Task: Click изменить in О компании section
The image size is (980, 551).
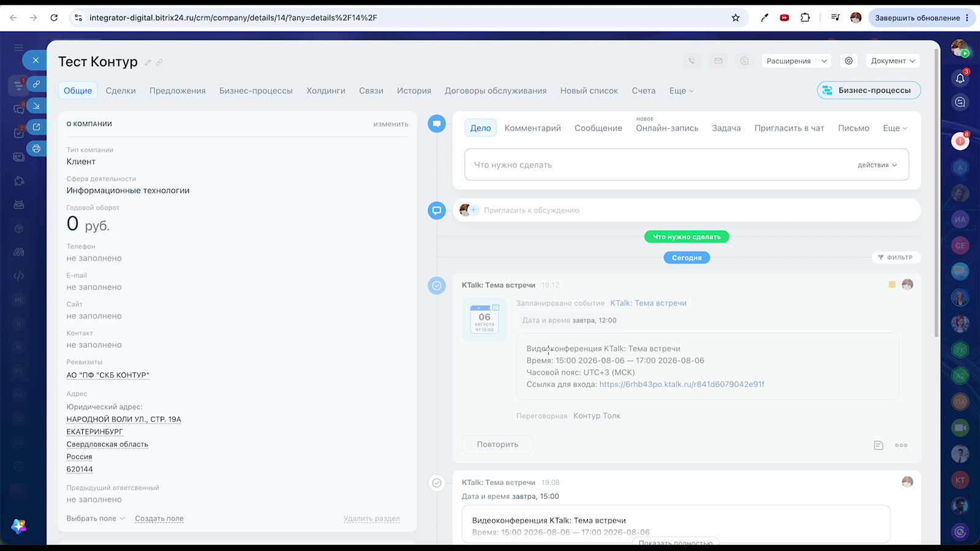Action: coord(391,124)
